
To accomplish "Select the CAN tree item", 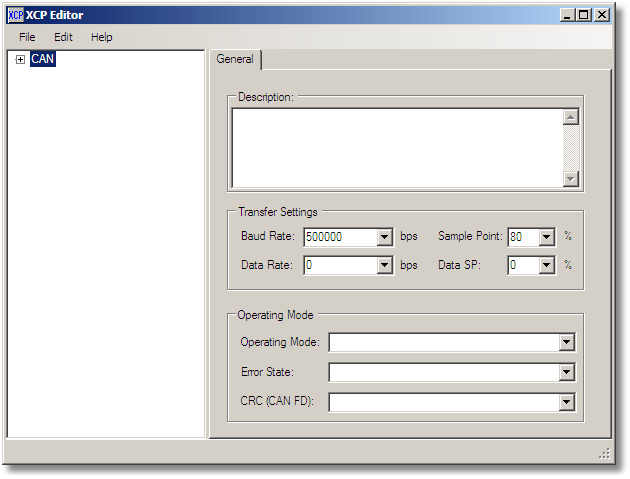I will pyautogui.click(x=43, y=60).
